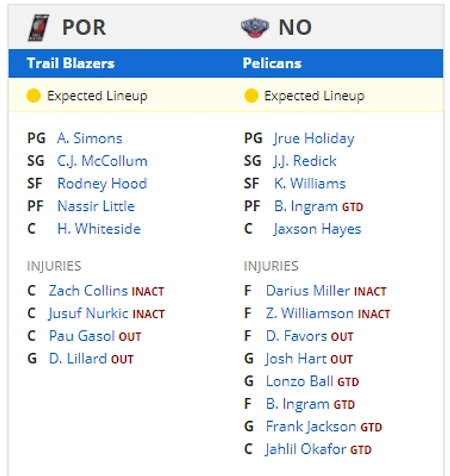This screenshot has width=450, height=476.
Task: Open Lonzo Ball's player link
Action: [299, 381]
